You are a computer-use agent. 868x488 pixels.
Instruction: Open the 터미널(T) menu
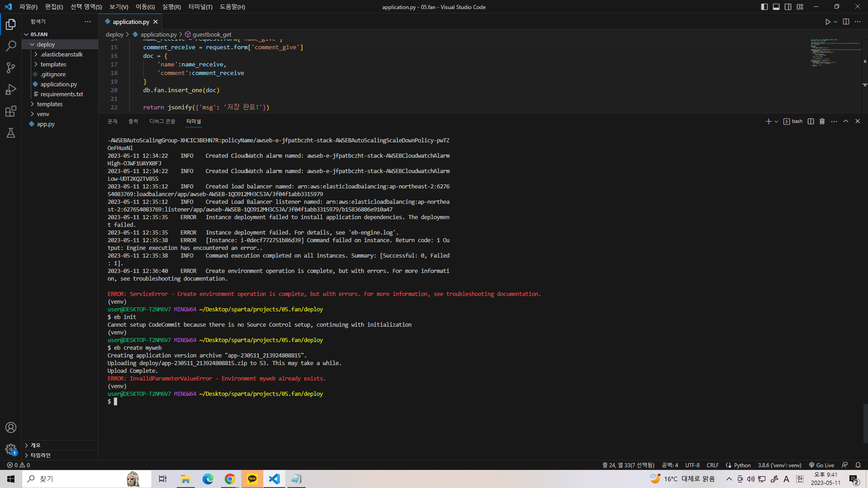pos(200,7)
